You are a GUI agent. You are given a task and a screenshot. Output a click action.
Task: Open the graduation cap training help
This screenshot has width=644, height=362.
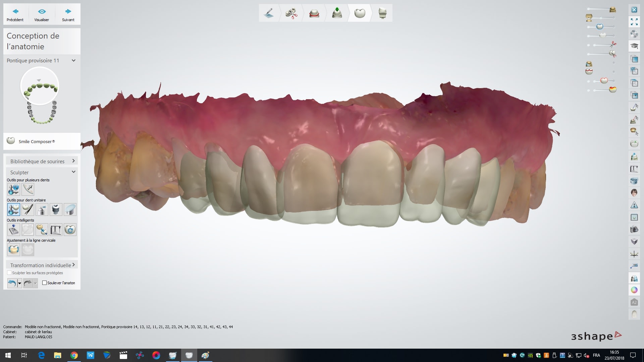coord(634,46)
